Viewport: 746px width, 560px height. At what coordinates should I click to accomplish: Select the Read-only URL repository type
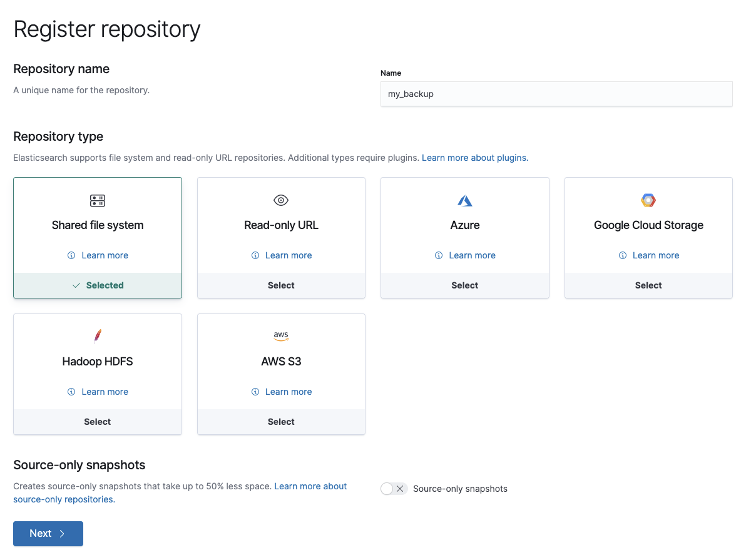click(x=280, y=285)
